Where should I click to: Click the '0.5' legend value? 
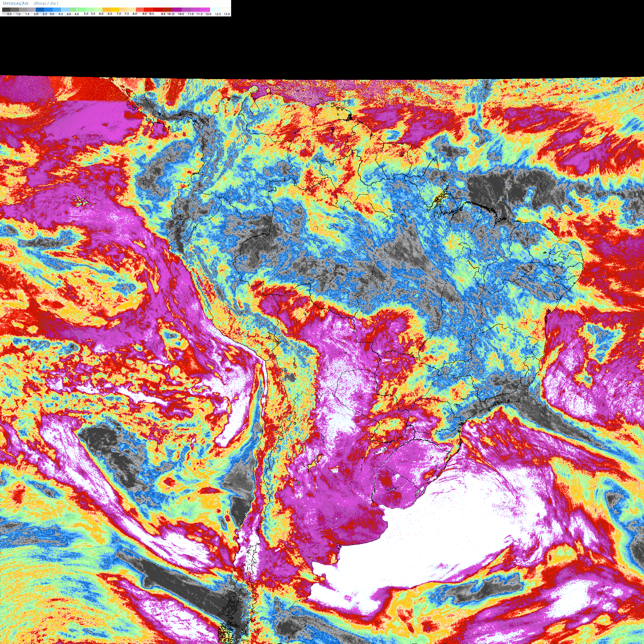click(x=9, y=14)
